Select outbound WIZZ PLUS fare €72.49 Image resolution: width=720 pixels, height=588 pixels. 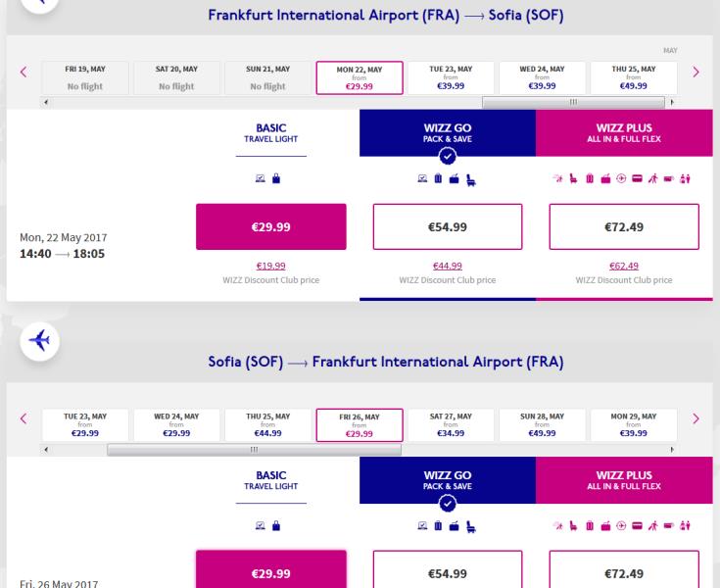tap(624, 227)
